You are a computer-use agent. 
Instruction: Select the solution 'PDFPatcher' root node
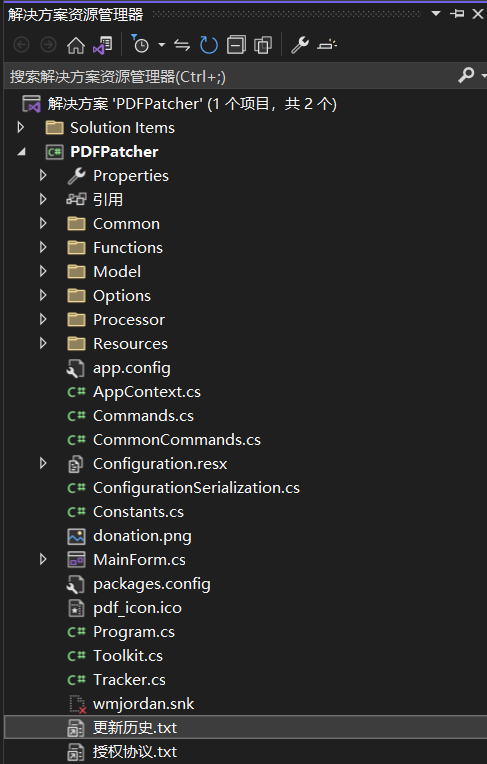pyautogui.click(x=192, y=104)
